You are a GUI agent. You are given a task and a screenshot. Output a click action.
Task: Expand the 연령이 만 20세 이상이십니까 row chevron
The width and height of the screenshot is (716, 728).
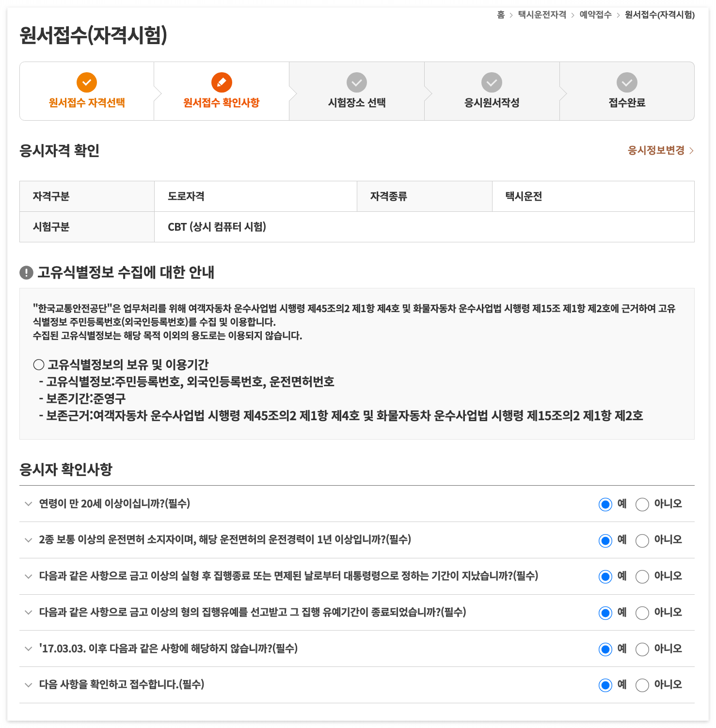point(28,504)
